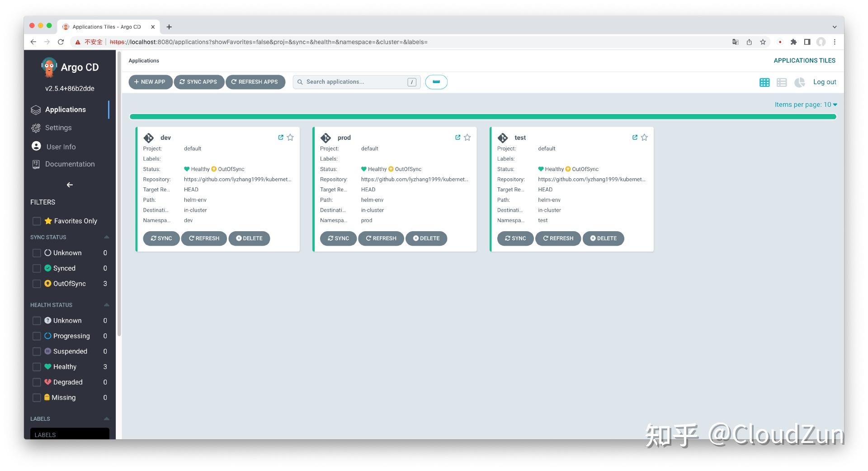
Task: Open external link icon on dev card
Action: [x=281, y=137]
